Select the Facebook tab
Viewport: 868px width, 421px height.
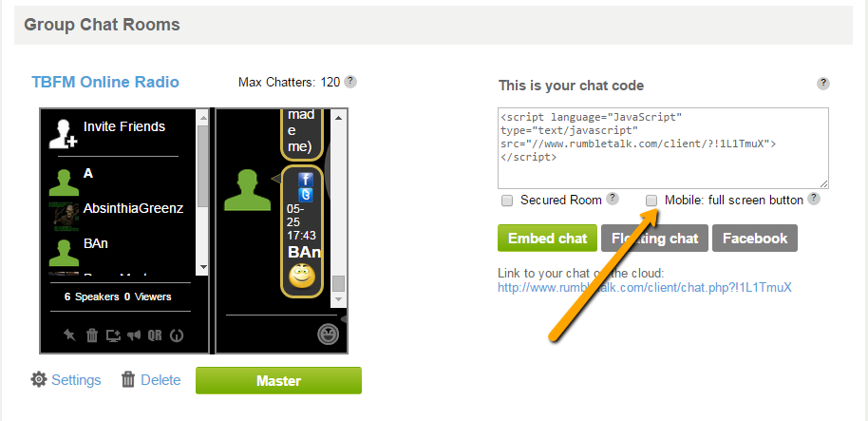point(755,239)
